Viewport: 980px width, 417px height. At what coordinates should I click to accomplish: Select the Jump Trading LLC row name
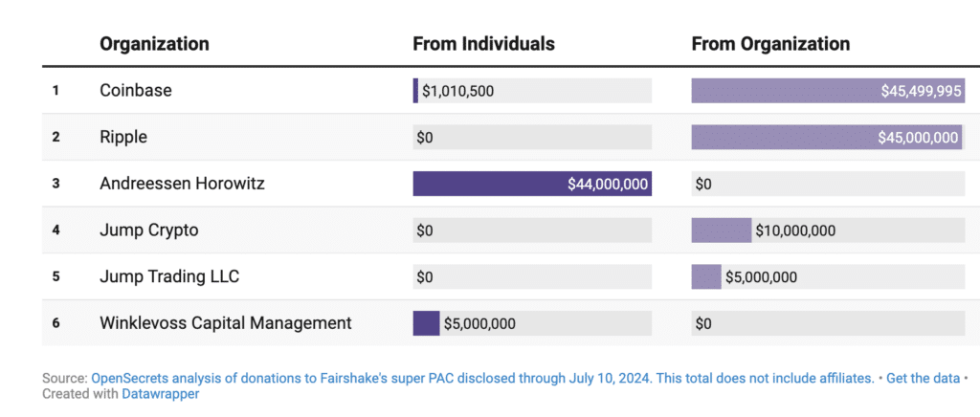[169, 277]
